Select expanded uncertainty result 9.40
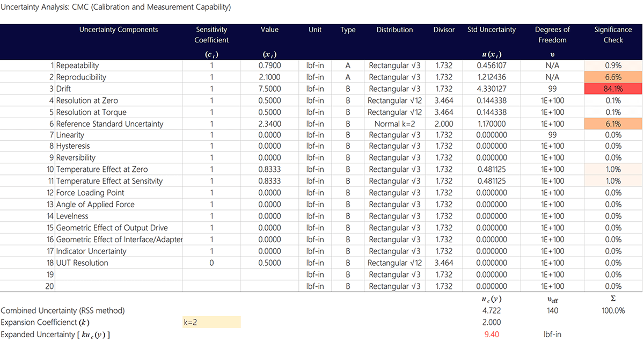The image size is (644, 341). pyautogui.click(x=492, y=334)
